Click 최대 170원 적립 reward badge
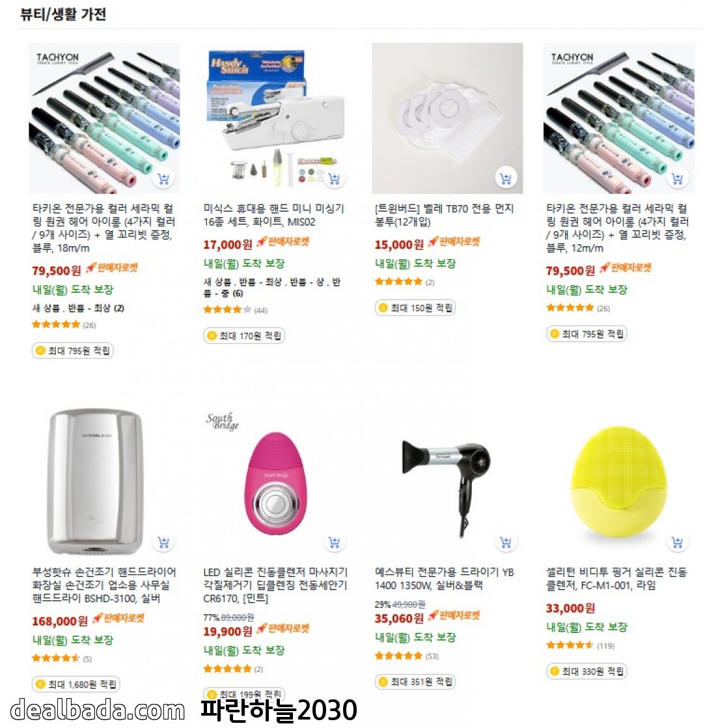 (x=244, y=336)
